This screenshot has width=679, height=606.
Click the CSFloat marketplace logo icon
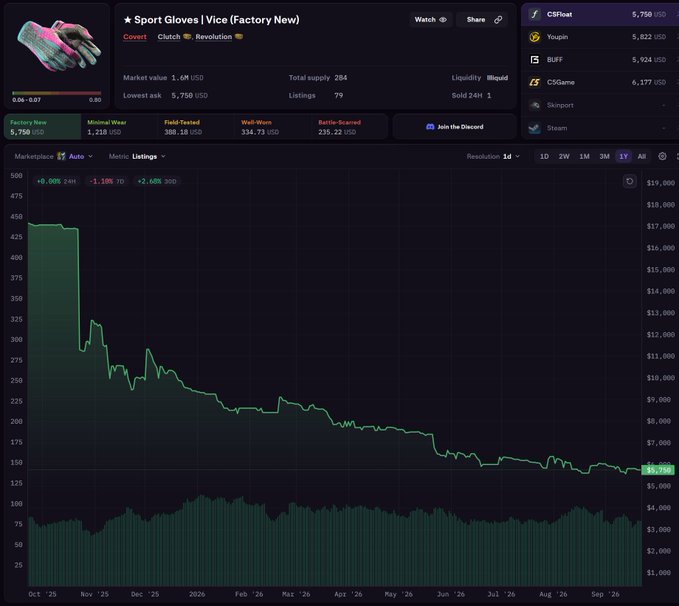(535, 14)
